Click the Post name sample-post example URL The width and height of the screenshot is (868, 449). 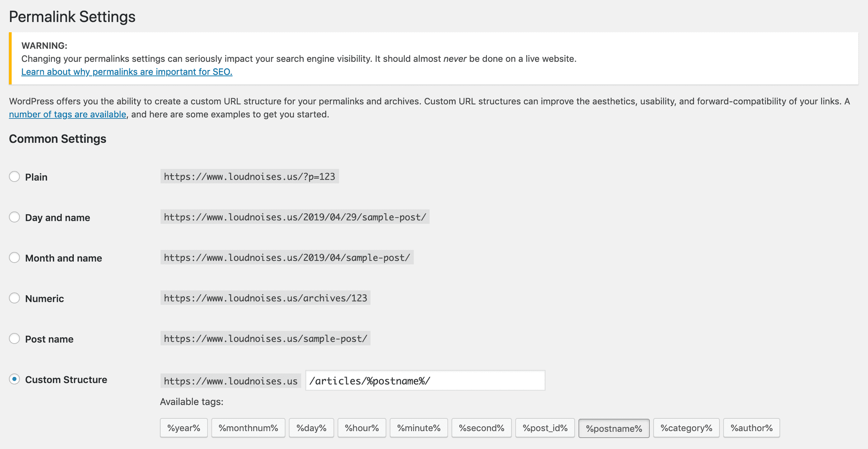click(x=265, y=338)
